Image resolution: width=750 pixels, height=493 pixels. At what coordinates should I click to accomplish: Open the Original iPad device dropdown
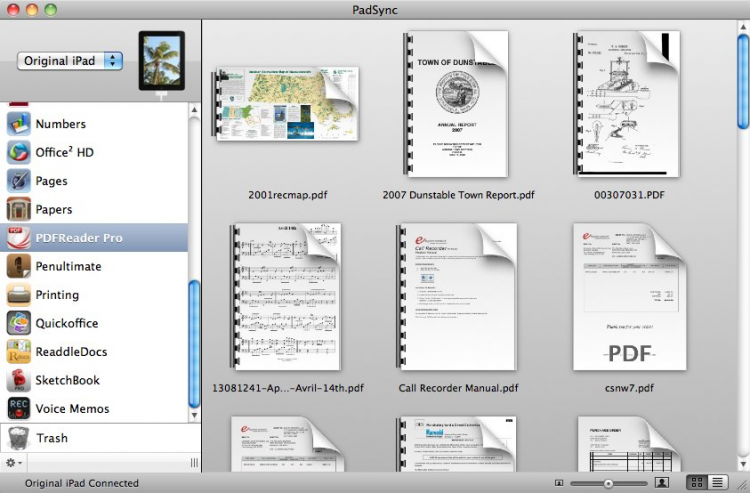pos(70,61)
